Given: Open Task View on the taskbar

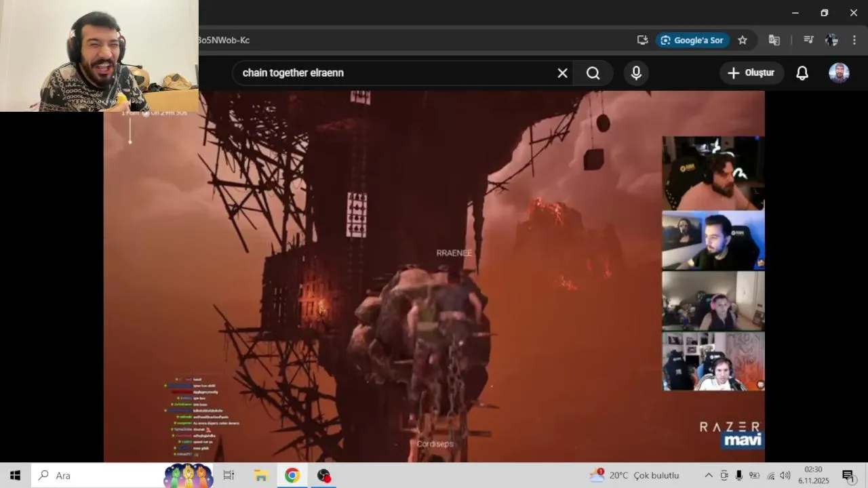Looking at the screenshot, I should [229, 475].
